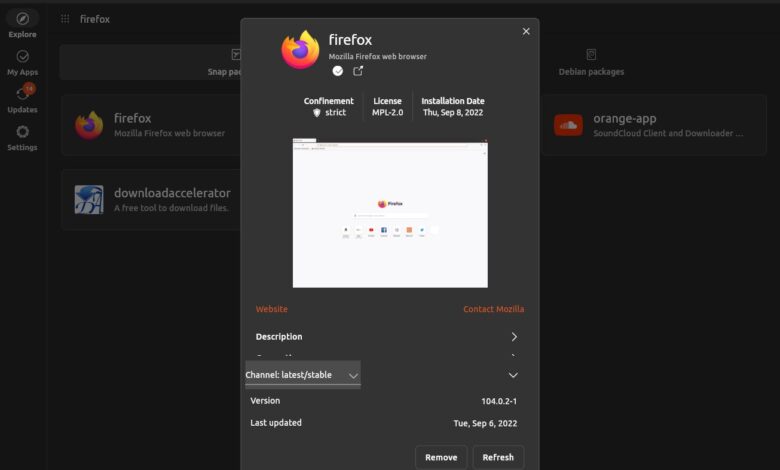Click the orange-app SoundCloud icon
Screen dimensions: 780x470
[568, 125]
